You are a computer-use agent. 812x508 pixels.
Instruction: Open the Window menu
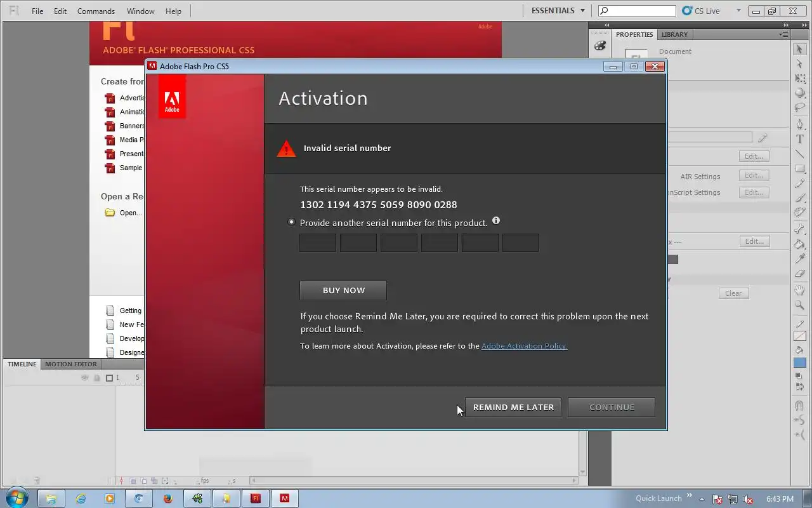point(140,11)
